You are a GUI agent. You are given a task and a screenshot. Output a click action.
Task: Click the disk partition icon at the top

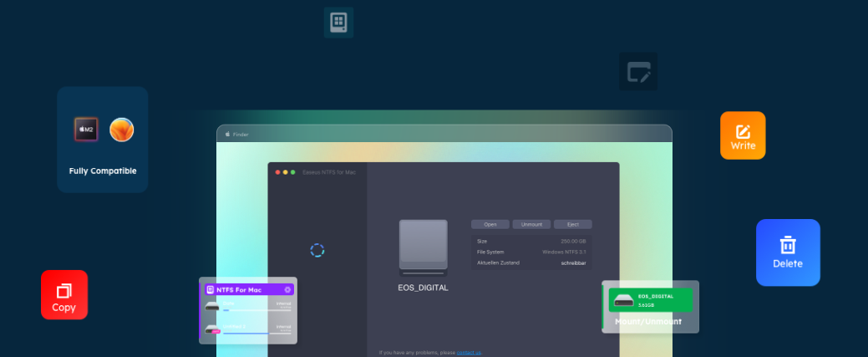338,23
